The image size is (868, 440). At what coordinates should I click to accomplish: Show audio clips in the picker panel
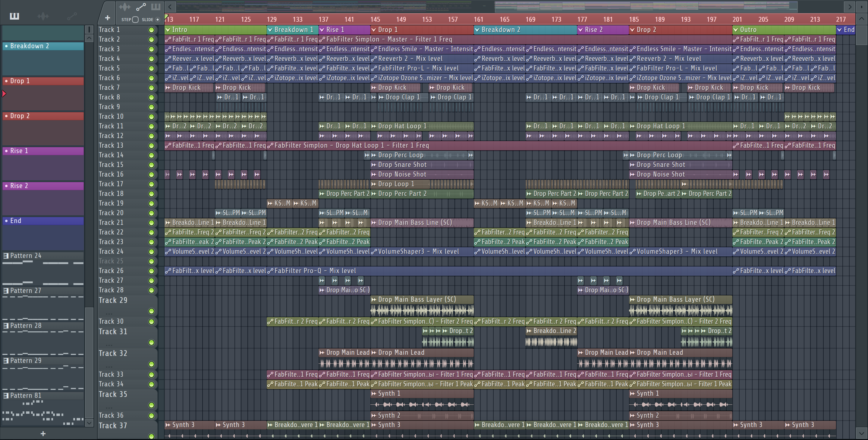[x=43, y=16]
